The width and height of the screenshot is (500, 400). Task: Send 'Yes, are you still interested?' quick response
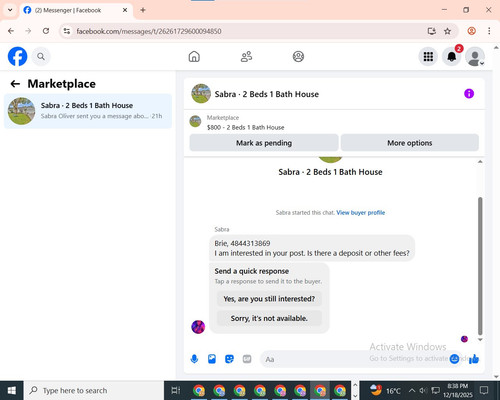pos(269,299)
